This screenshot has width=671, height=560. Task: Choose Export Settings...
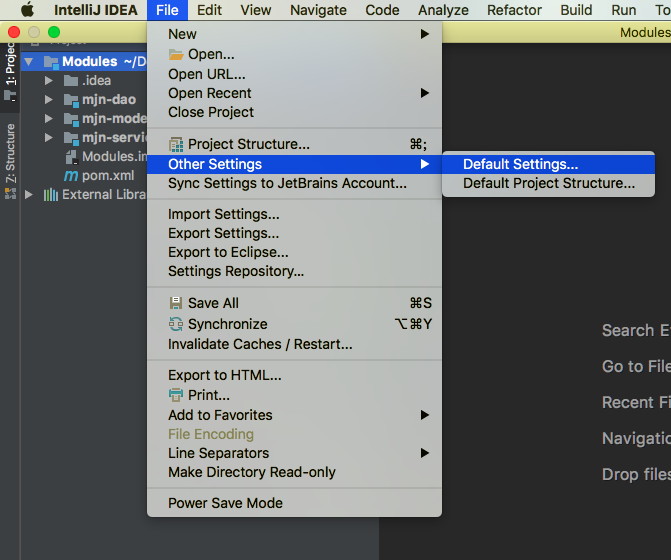click(x=294, y=233)
